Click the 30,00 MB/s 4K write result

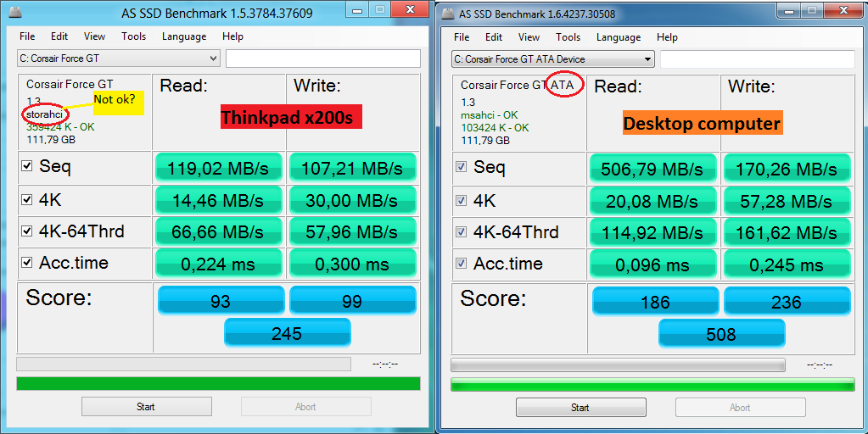[351, 200]
